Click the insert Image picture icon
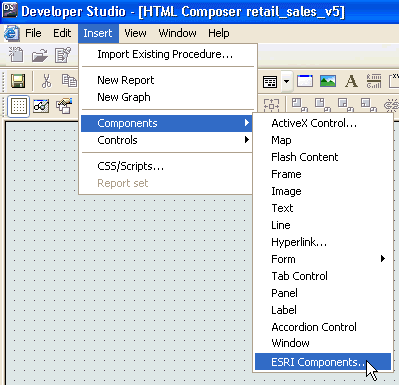This screenshot has width=399, height=385. [328, 81]
